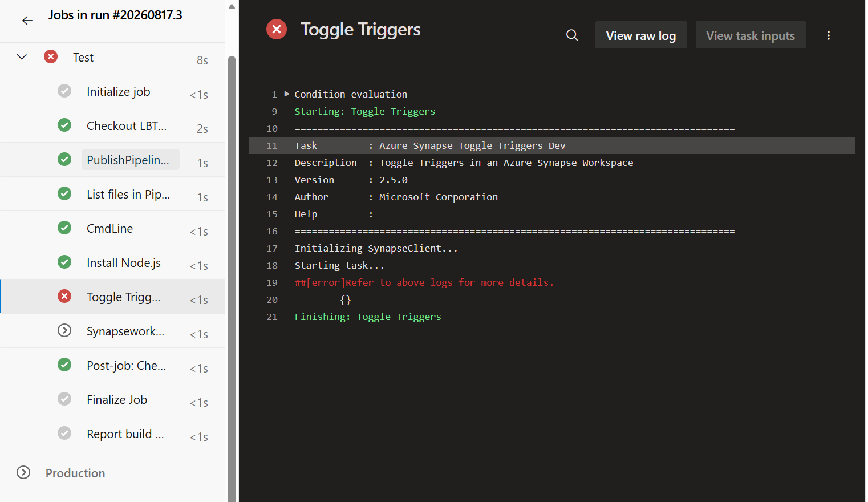868x502 pixels.
Task: Select the Install Node.js step
Action: click(113, 262)
